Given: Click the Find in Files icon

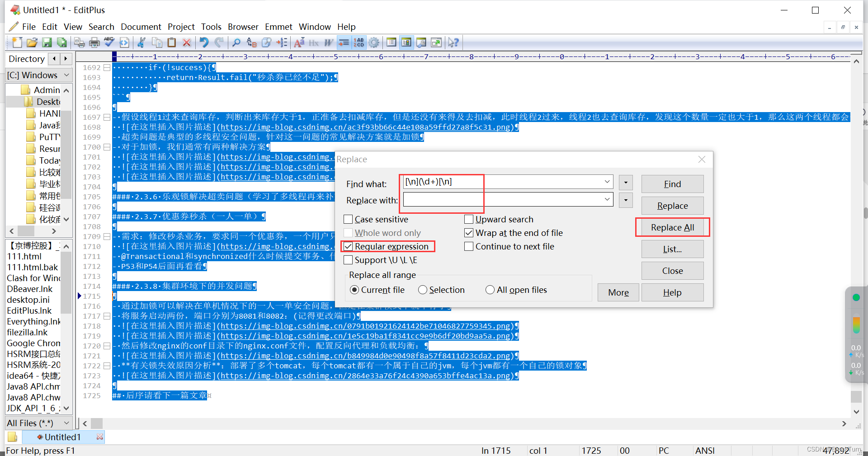Looking at the screenshot, I should coord(266,42).
